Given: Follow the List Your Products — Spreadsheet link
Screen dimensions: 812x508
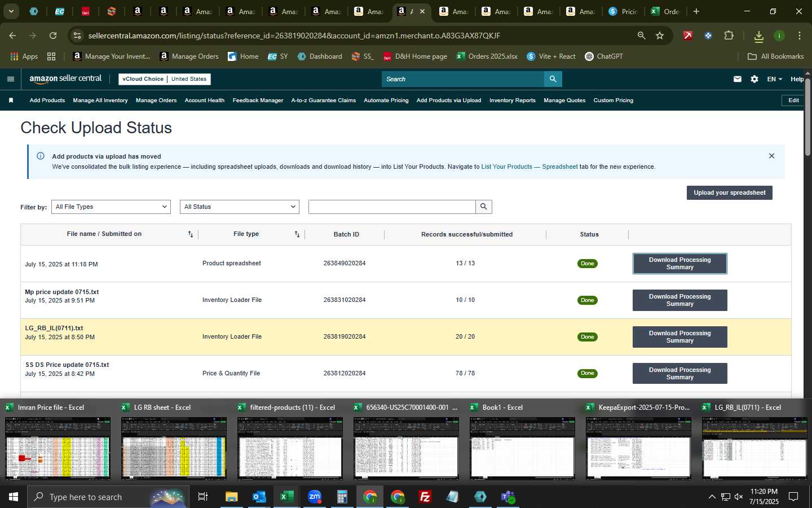Looking at the screenshot, I should [529, 167].
